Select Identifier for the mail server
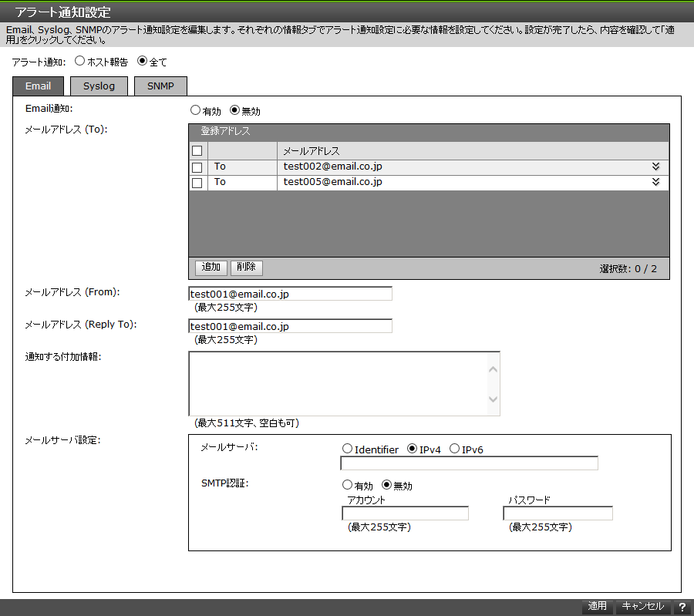Viewport: 694px width, 616px height. (x=347, y=449)
